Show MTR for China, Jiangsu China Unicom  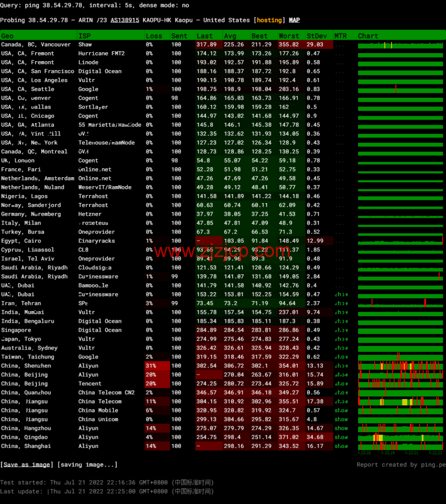(x=341, y=420)
